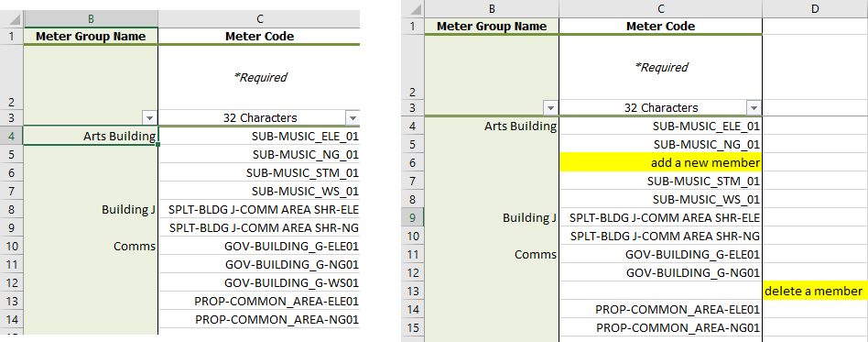This screenshot has height=342, width=868.
Task: Open Meter Group Name filter dropdown in right spreadsheet
Action: coord(551,107)
